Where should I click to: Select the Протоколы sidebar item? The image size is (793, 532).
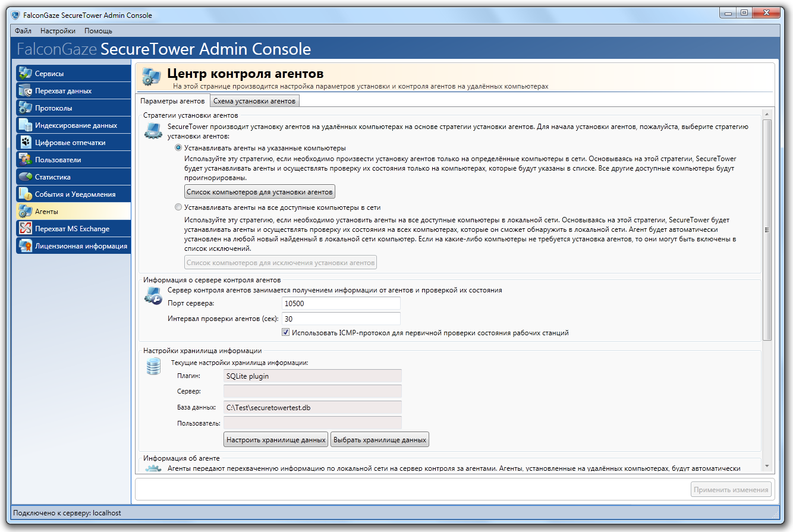point(74,108)
